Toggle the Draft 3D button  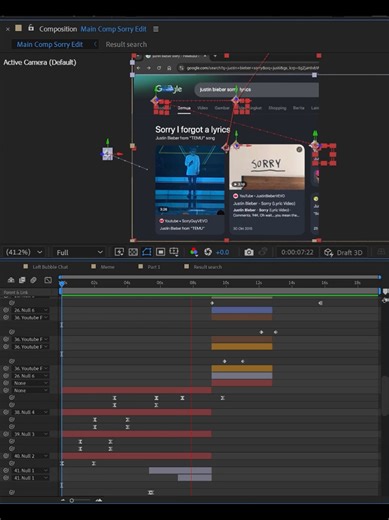(343, 252)
